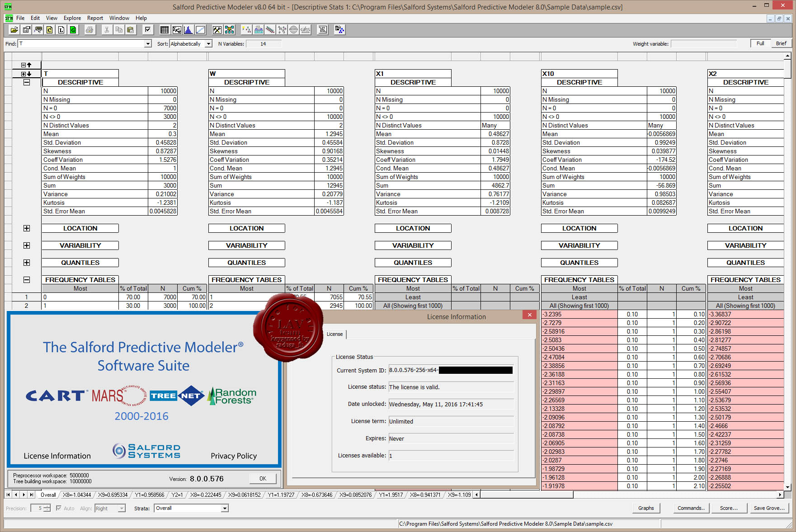Click the Paste clipboard icon
The width and height of the screenshot is (796, 532).
tap(130, 30)
